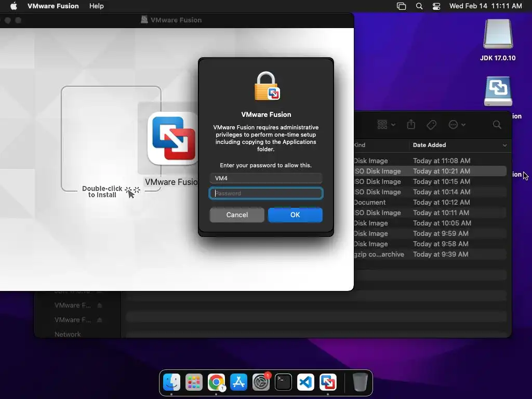Click the Finder search magnifier icon
532x399 pixels.
[x=497, y=125]
